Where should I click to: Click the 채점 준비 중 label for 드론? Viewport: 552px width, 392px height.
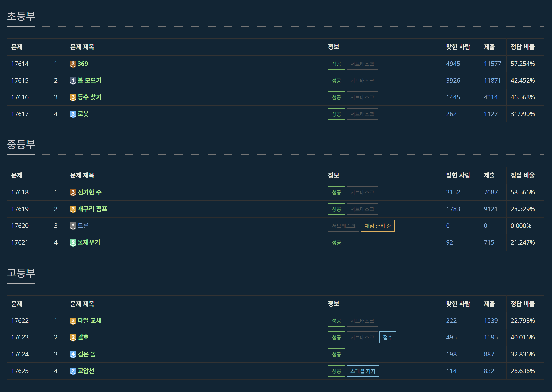click(x=378, y=226)
